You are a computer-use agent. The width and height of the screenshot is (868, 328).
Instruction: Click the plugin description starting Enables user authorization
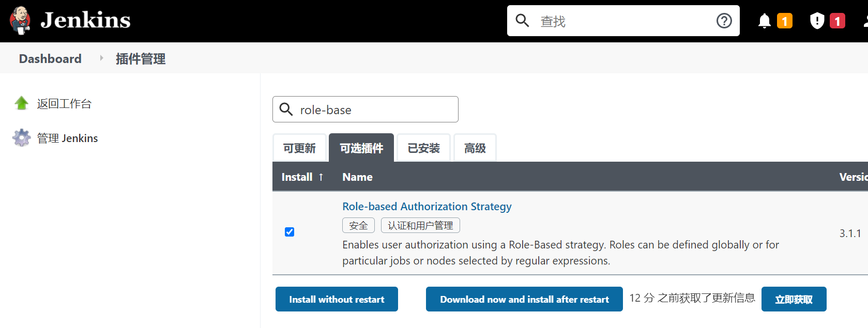(560, 253)
